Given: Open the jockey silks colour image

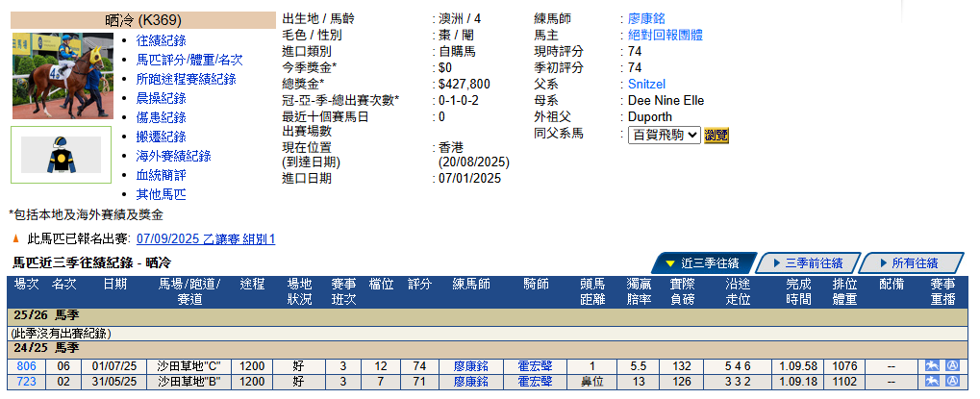Looking at the screenshot, I should [x=61, y=155].
